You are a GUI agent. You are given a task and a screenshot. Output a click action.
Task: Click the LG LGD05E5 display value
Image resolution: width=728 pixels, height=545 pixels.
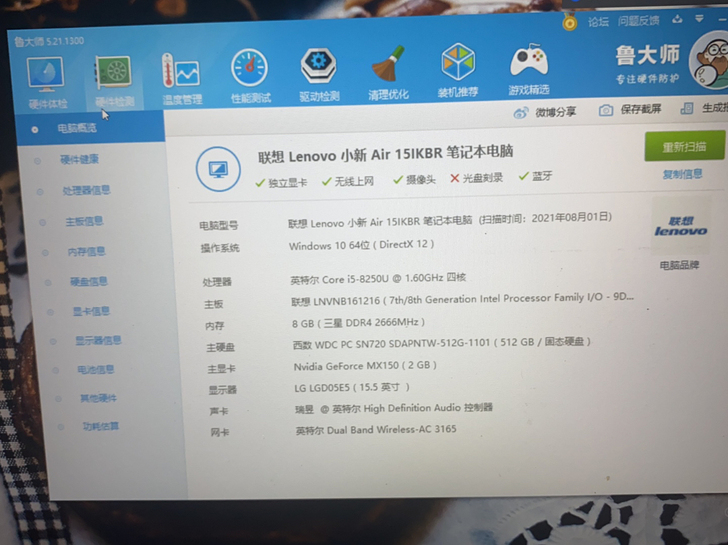pyautogui.click(x=352, y=387)
